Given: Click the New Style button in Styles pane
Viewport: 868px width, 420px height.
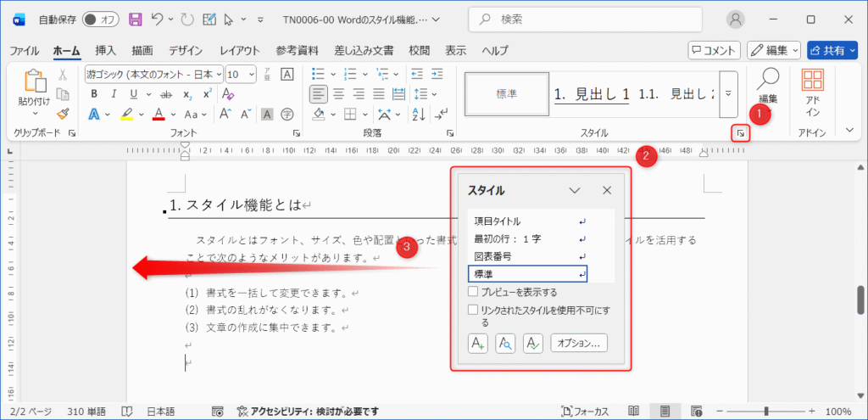Looking at the screenshot, I should (478, 343).
